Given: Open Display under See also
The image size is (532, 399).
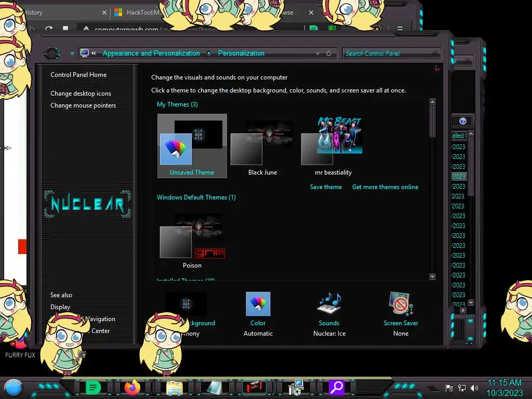Looking at the screenshot, I should (60, 307).
